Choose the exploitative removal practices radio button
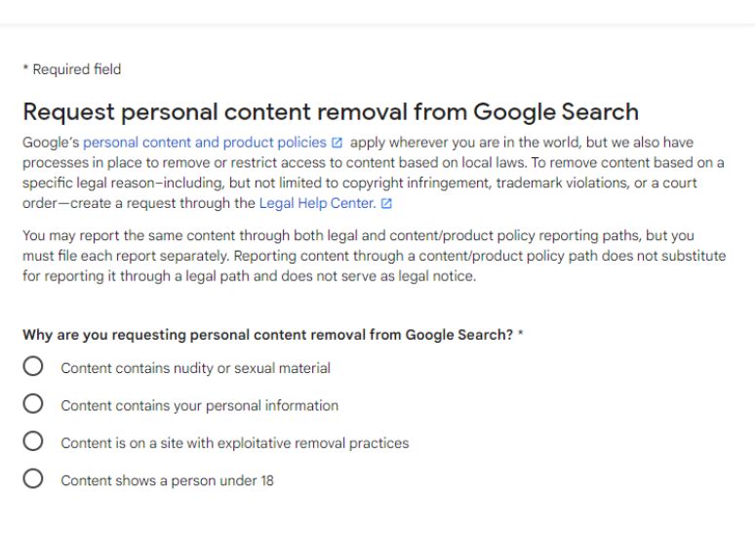The image size is (756, 537). [x=33, y=441]
